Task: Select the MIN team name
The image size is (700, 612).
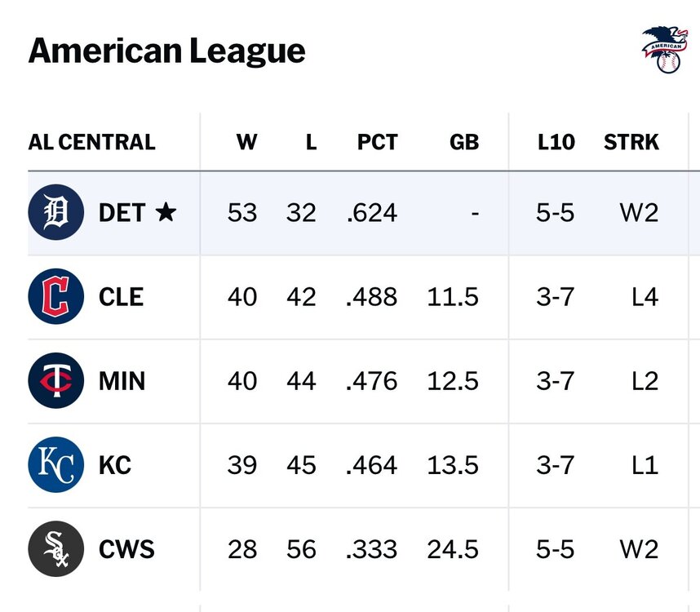Action: pyautogui.click(x=122, y=381)
